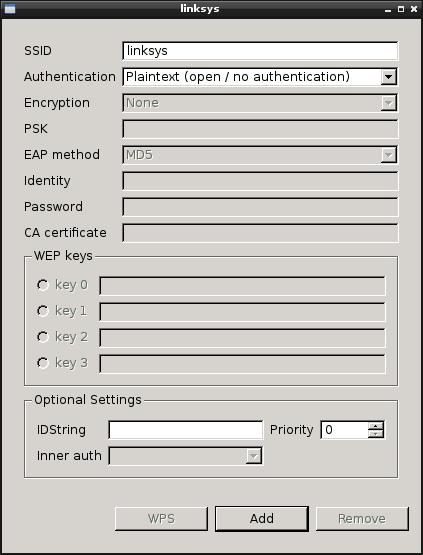
Task: Click the Add button
Action: (262, 519)
